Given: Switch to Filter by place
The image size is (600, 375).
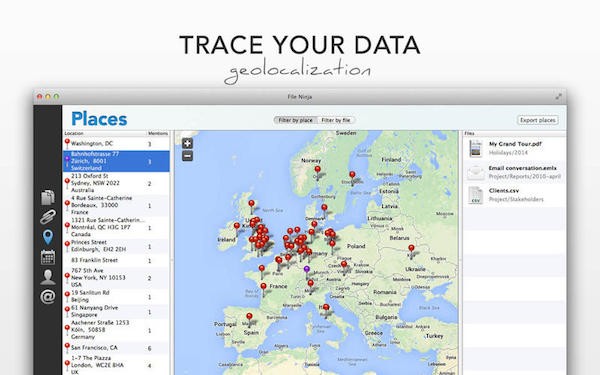Looking at the screenshot, I should [x=295, y=120].
